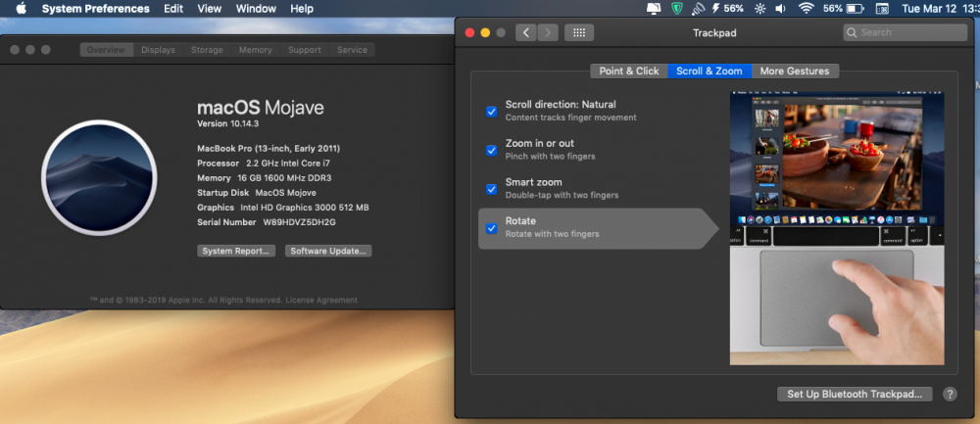Click the MacBook Pro (13-inch, Early 2011) text
This screenshot has height=424, width=980.
coord(269,149)
